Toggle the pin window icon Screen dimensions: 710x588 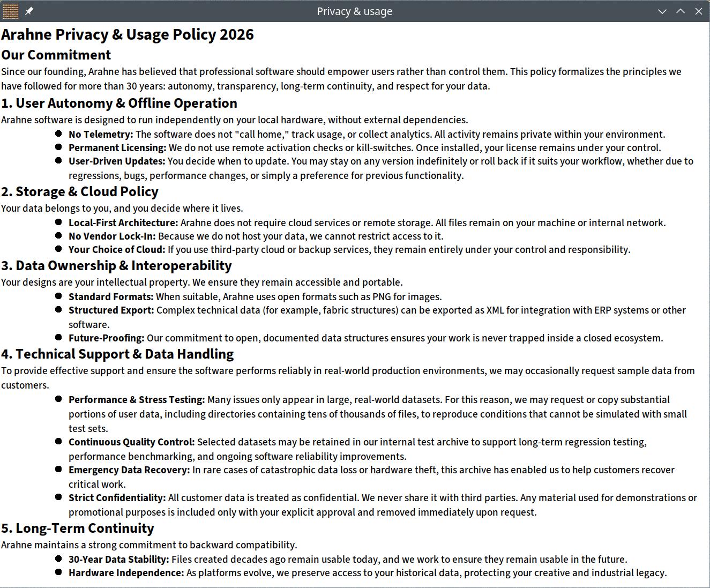pyautogui.click(x=29, y=11)
